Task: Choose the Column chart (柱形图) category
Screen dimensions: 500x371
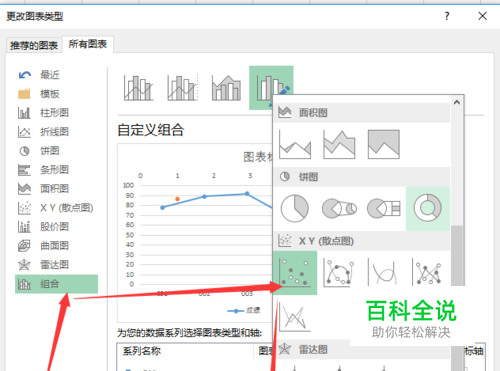Action: coord(56,113)
